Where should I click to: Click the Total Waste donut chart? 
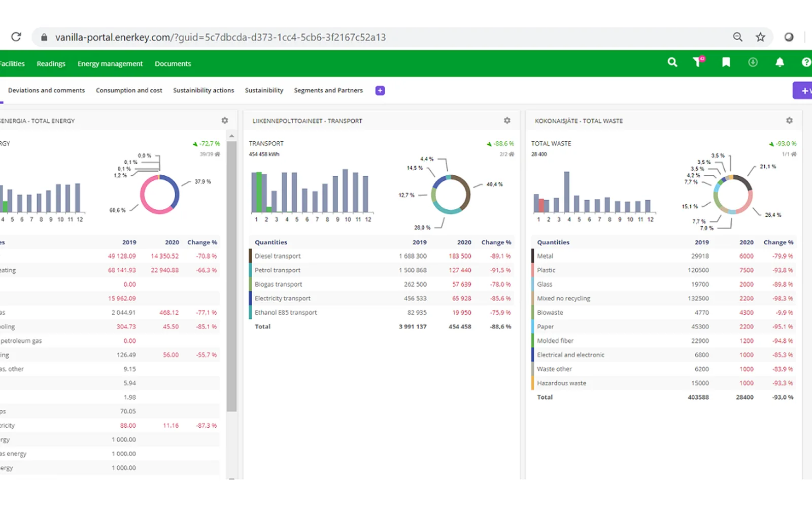pyautogui.click(x=733, y=195)
